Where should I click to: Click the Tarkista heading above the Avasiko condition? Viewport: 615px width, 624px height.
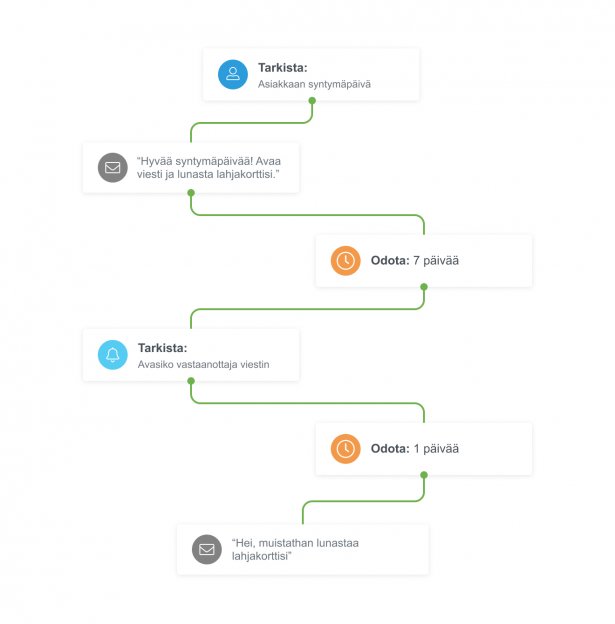[x=162, y=348]
